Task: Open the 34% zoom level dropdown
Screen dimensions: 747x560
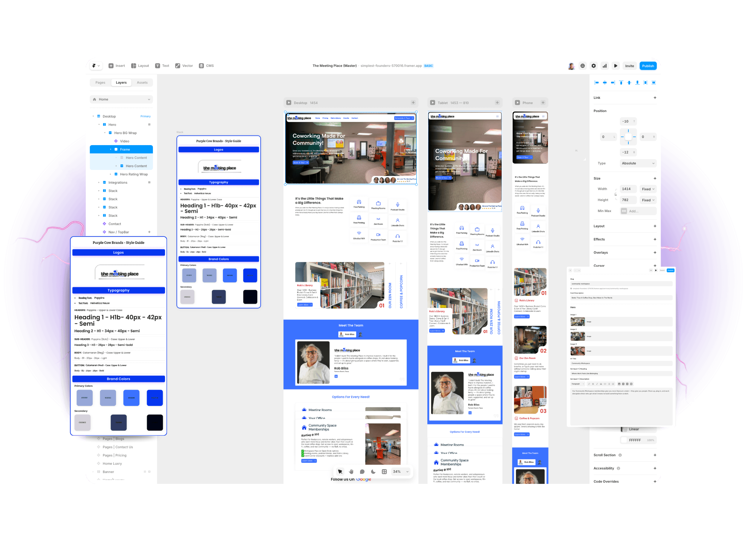Action: pyautogui.click(x=401, y=472)
